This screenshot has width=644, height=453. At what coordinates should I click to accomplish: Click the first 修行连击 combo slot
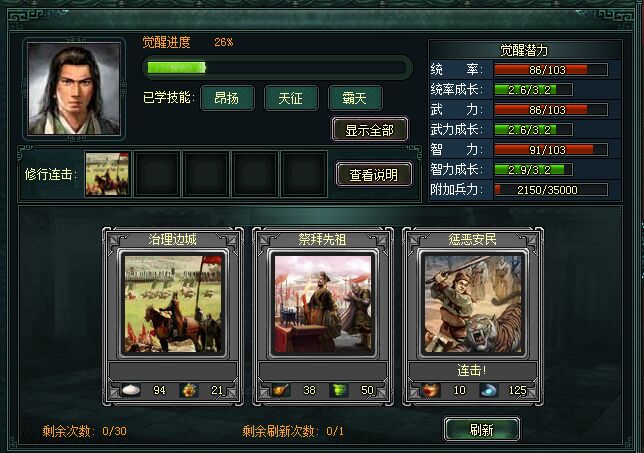[107, 174]
